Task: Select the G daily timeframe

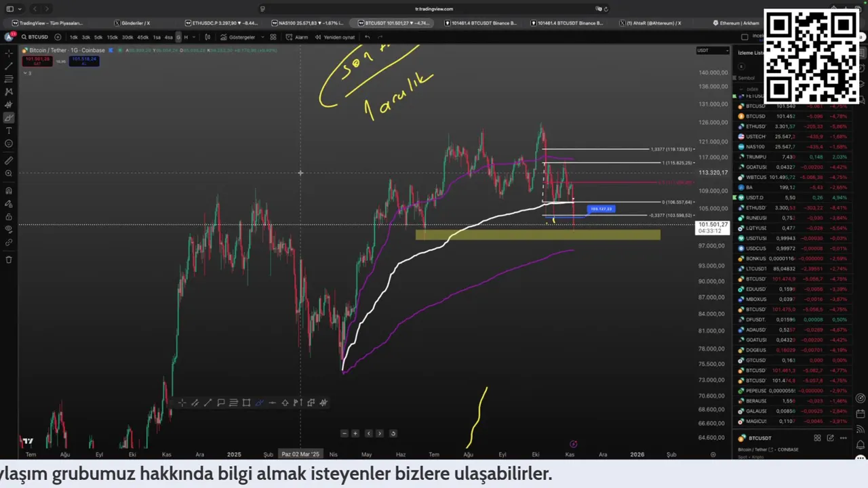Action: point(179,37)
